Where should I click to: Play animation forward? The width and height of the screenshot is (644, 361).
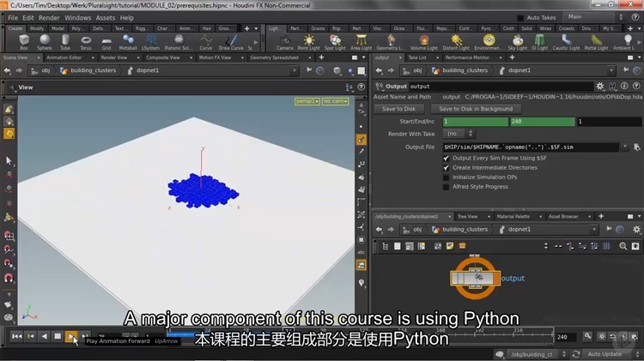71,336
